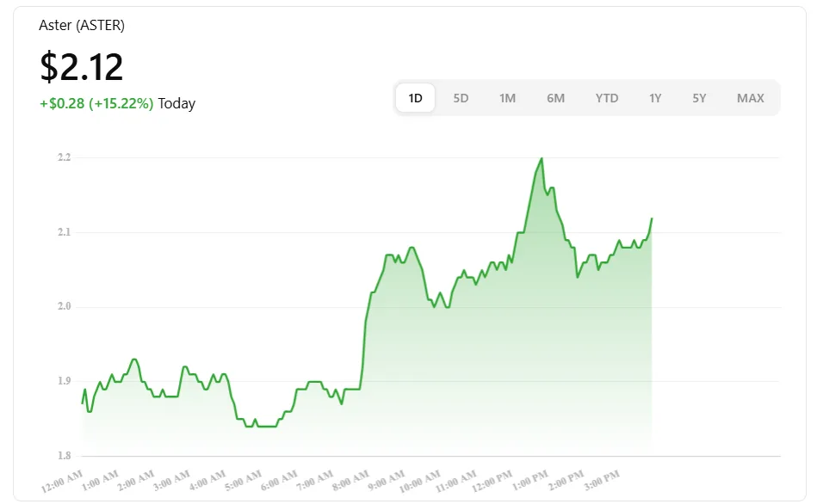The width and height of the screenshot is (817, 504).
Task: View the YTD performance tab
Action: (607, 97)
